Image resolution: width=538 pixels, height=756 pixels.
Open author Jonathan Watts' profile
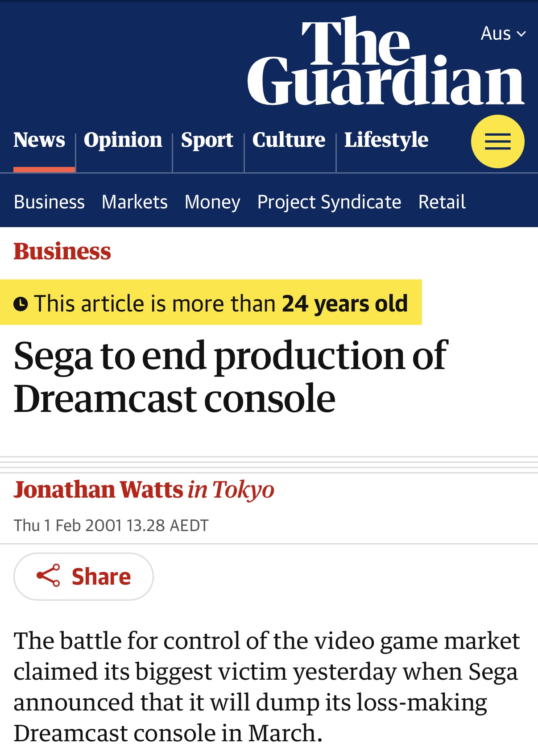pos(98,490)
